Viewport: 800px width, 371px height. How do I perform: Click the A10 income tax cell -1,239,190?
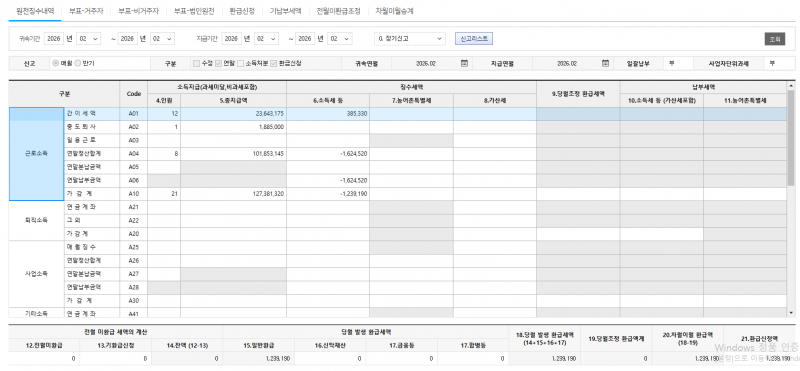coord(328,193)
